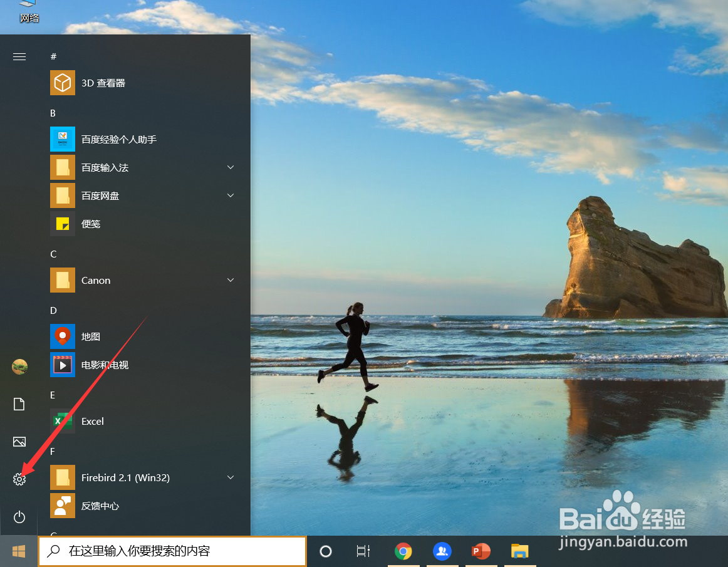The image size is (728, 567).
Task: Open 3D 查看器 app icon
Action: [63, 83]
